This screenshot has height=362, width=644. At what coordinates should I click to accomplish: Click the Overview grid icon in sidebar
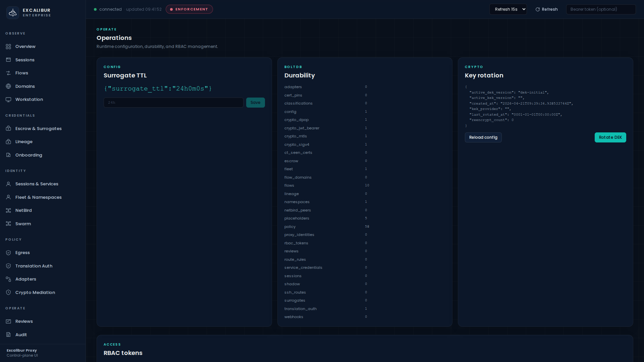pos(8,47)
